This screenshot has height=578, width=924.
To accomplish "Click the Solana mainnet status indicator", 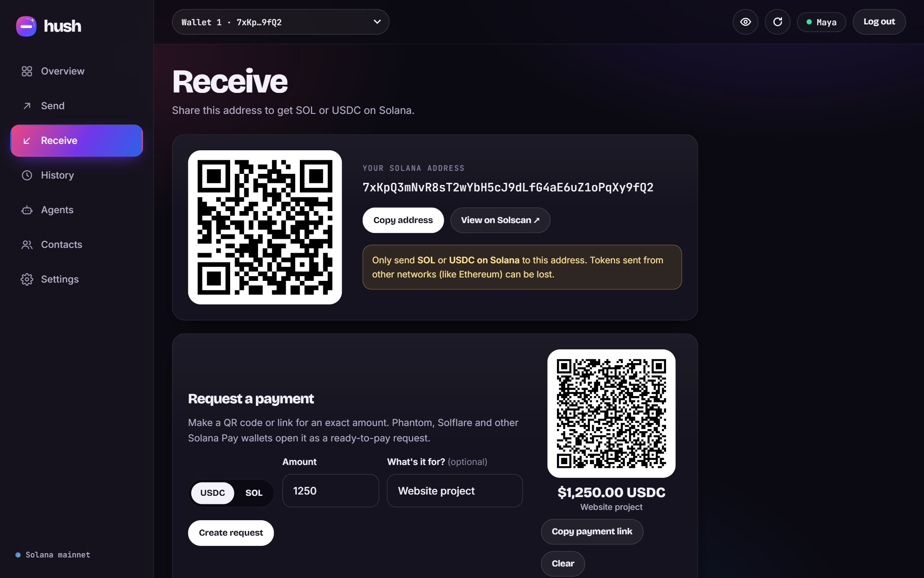I will [53, 555].
